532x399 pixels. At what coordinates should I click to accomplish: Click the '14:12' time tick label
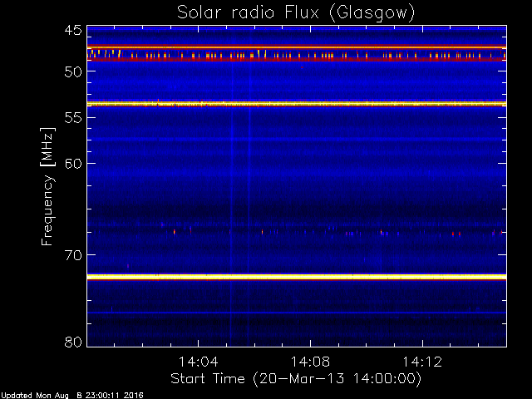[422, 362]
